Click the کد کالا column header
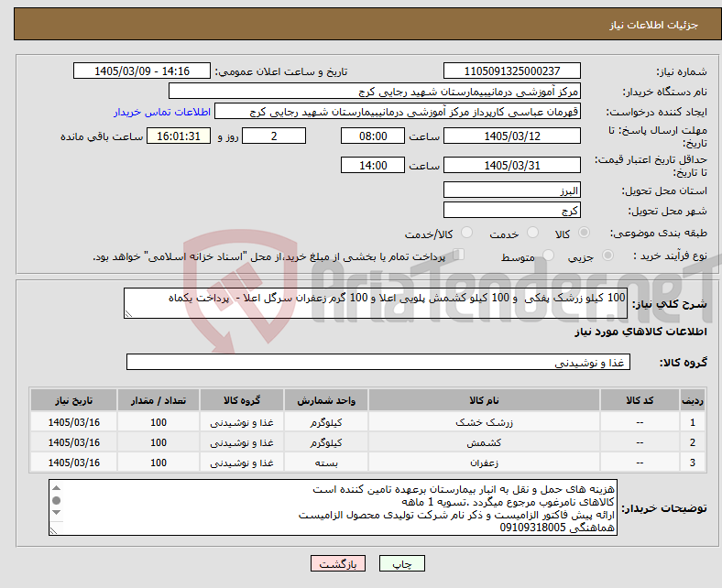Image resolution: width=722 pixels, height=588 pixels. [x=640, y=400]
